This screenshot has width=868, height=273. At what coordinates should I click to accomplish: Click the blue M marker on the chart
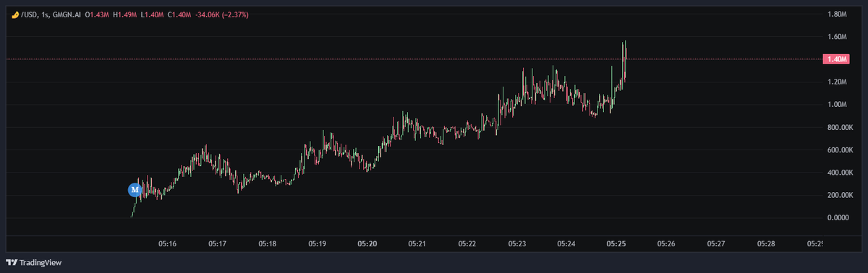tap(135, 189)
